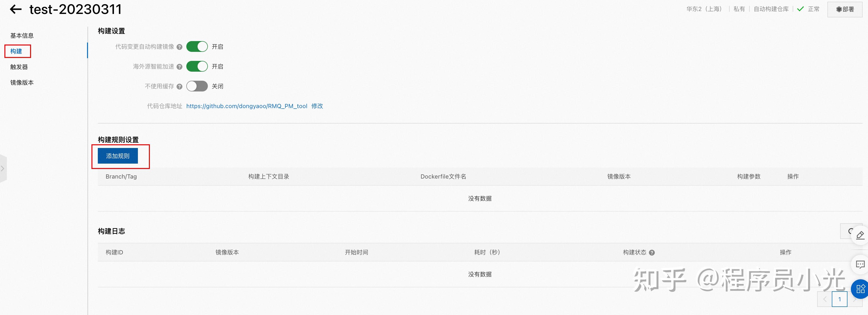Image resolution: width=868 pixels, height=315 pixels.
Task: Open the 镜像版本 sidebar menu item
Action: coord(22,82)
